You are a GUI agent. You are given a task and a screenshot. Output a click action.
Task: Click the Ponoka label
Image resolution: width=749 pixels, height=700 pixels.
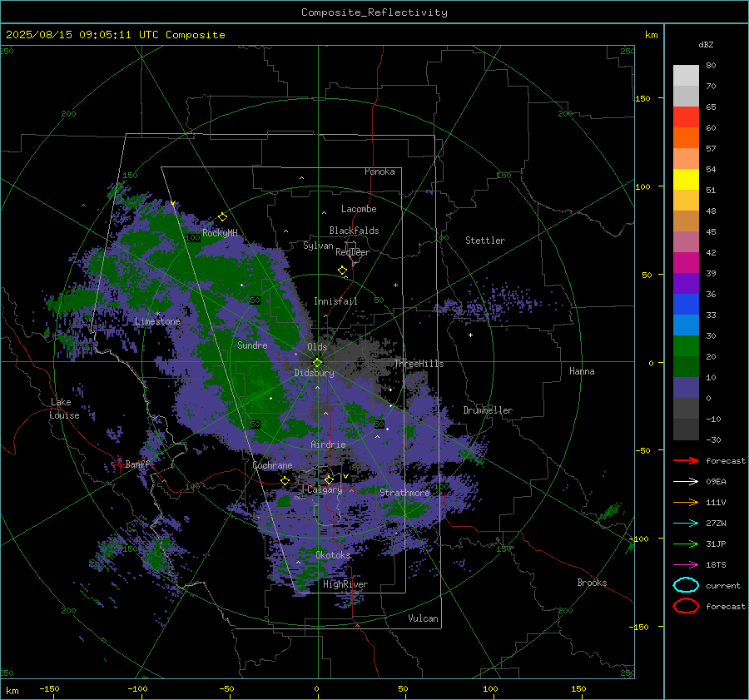pyautogui.click(x=379, y=171)
